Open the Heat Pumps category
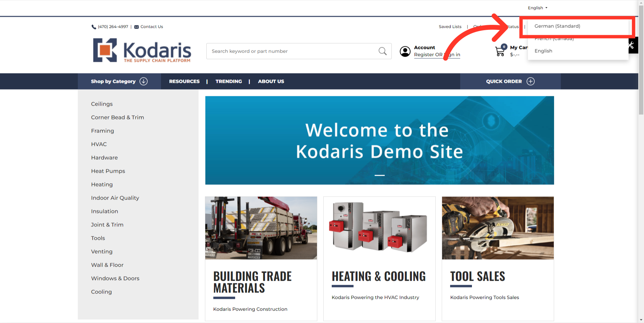Screen dimensions: 644x323 coord(108,171)
